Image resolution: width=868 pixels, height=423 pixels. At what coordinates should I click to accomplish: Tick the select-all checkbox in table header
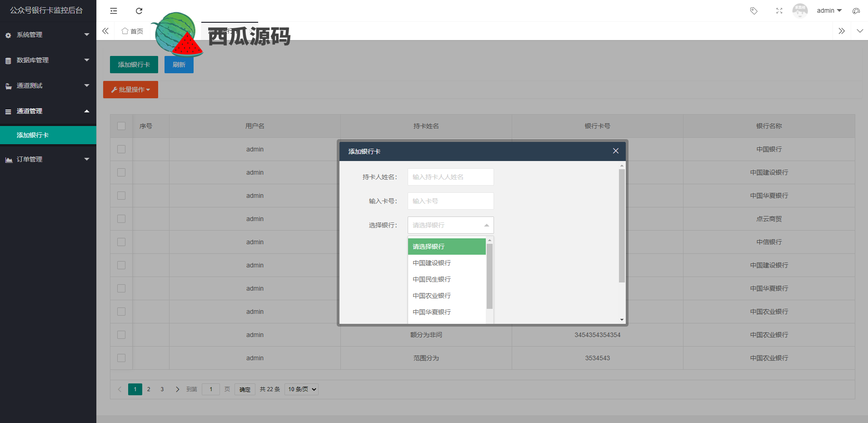coord(121,126)
